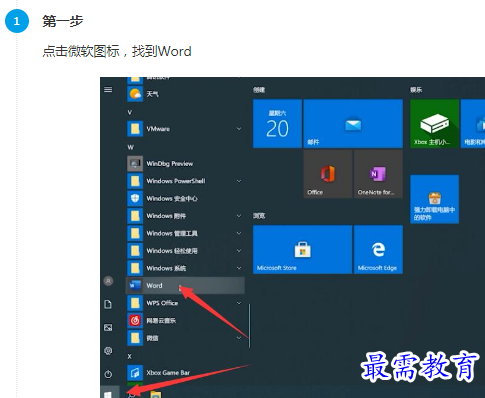Click the WPS Office folder icon
Screen dimensions: 485x398
click(x=135, y=303)
